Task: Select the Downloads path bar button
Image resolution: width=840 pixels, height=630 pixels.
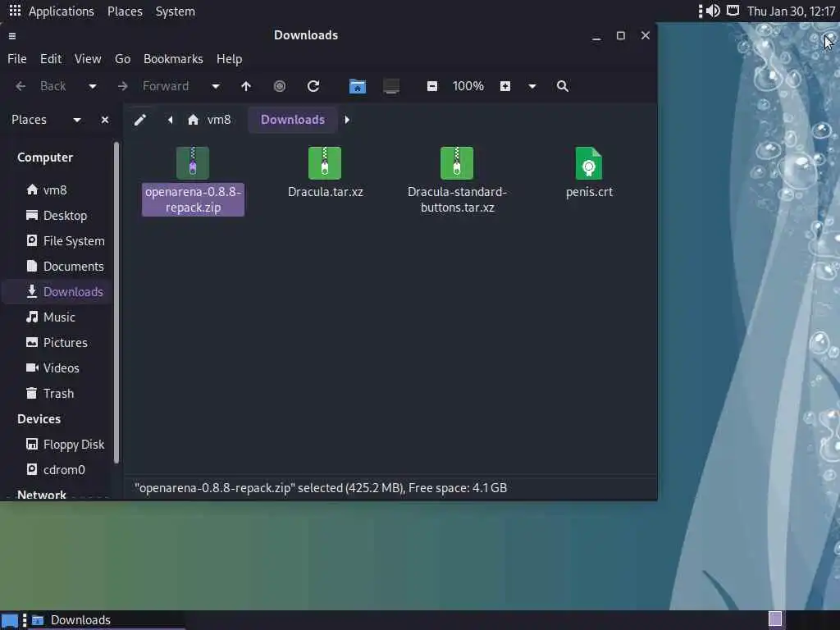Action: coord(293,120)
